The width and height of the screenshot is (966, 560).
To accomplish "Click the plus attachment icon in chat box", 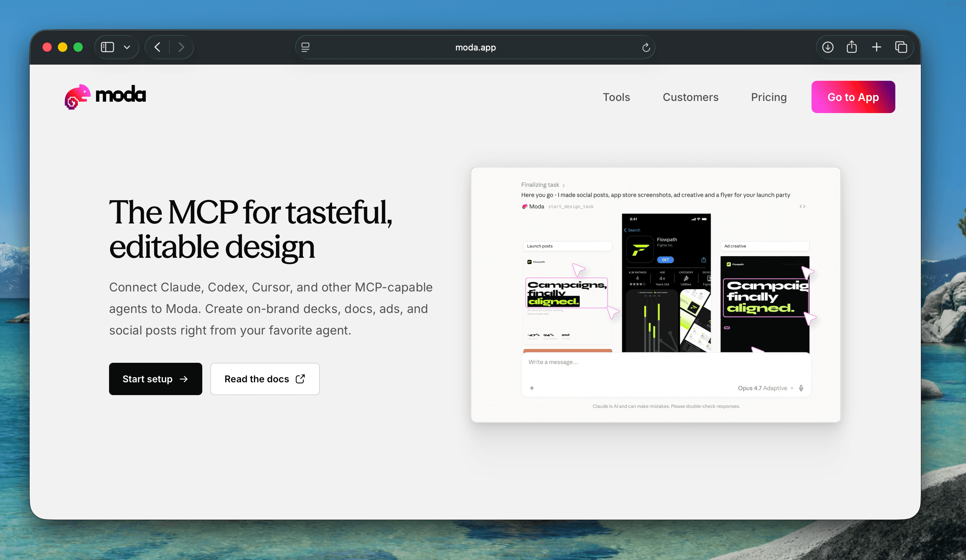I will 532,388.
